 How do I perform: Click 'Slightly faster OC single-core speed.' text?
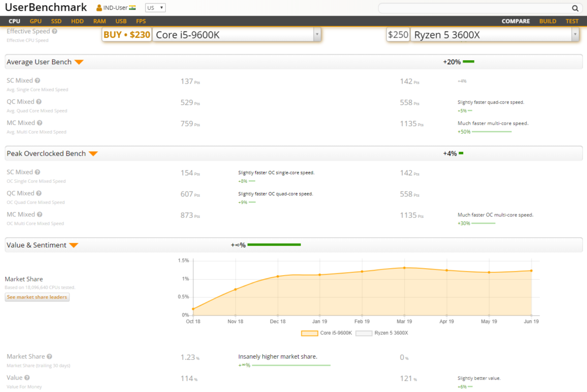point(276,173)
